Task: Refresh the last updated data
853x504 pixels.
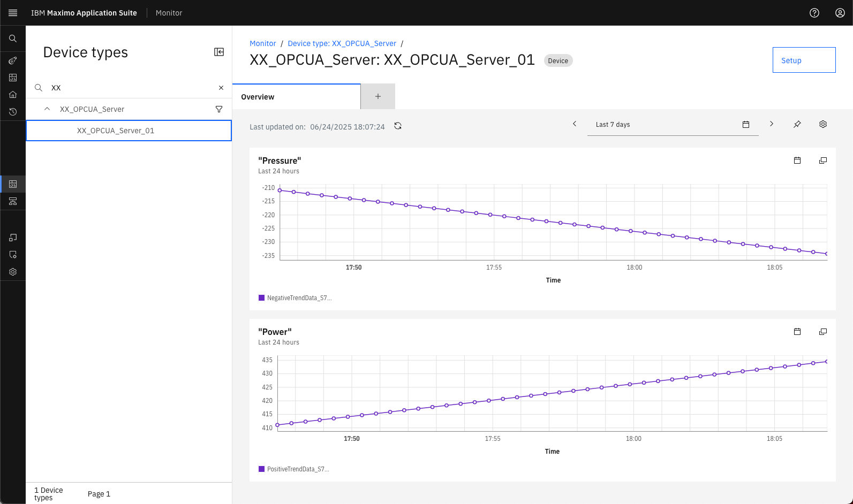Action: click(398, 126)
